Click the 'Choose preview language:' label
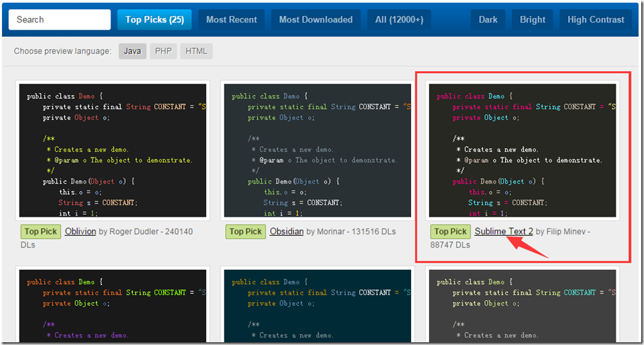 coord(62,51)
